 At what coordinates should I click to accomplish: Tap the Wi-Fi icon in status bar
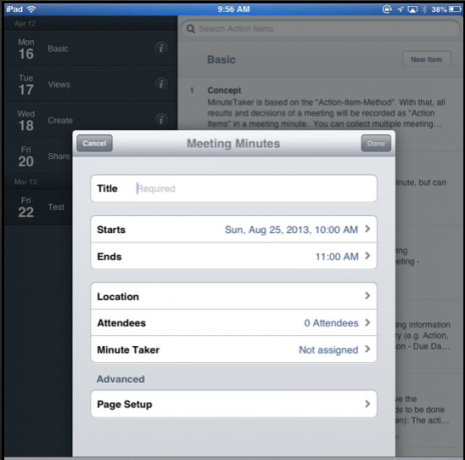31,9
